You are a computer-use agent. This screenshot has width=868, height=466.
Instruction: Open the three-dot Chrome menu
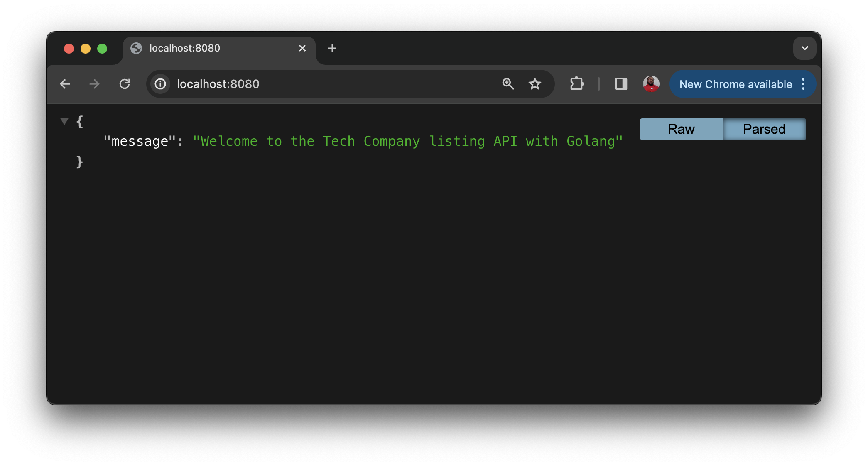tap(803, 84)
